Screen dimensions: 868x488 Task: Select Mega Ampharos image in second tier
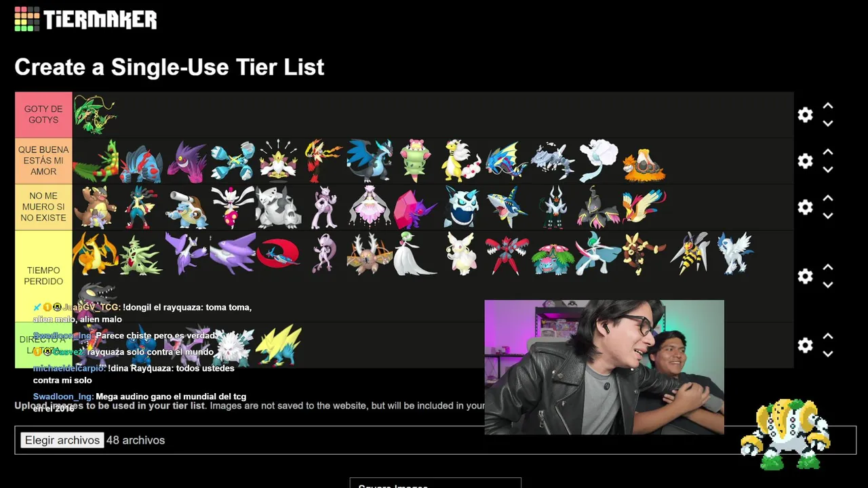(x=461, y=161)
